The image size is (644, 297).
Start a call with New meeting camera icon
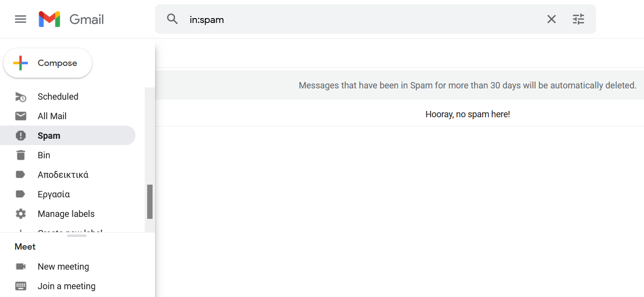click(x=21, y=266)
